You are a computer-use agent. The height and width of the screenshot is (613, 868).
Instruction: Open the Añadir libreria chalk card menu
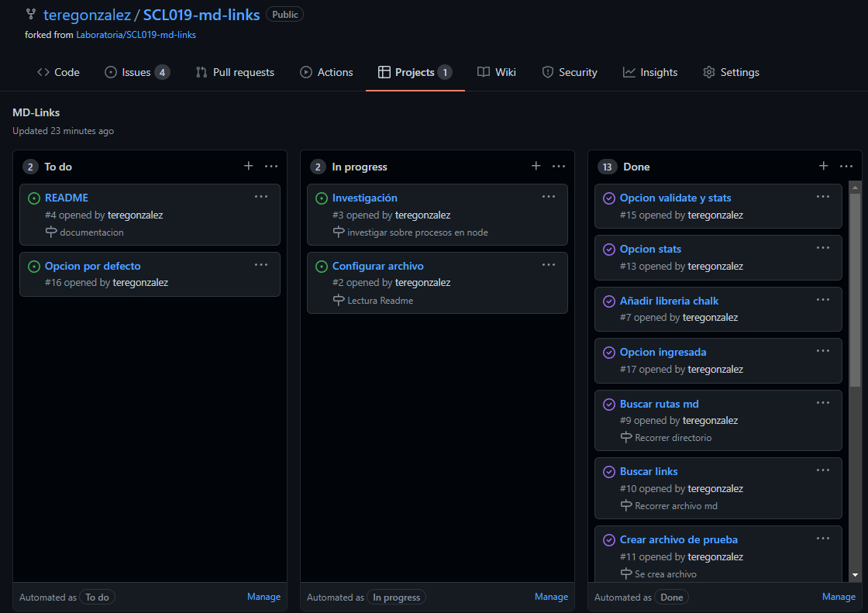point(822,300)
